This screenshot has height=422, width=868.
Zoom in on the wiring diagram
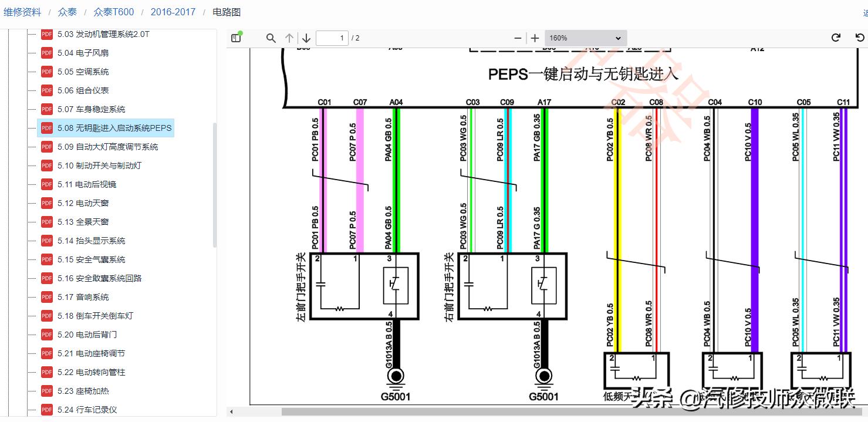pos(535,38)
